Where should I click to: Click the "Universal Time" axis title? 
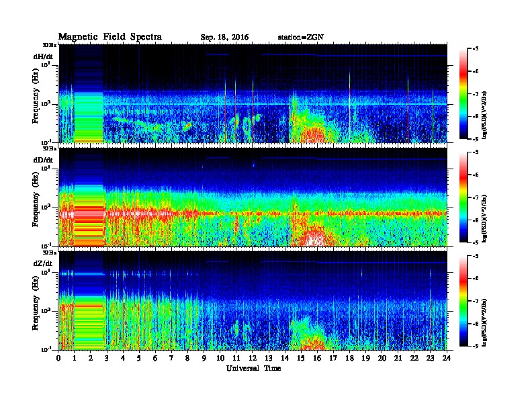[253, 368]
